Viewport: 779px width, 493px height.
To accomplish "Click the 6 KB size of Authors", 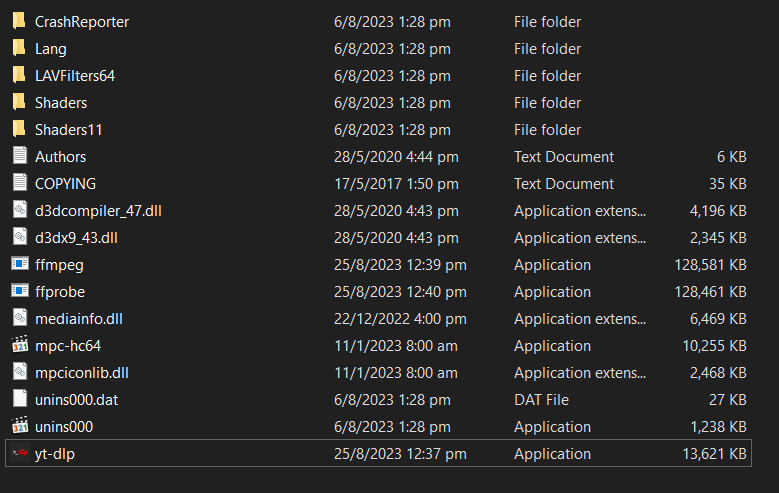I will [732, 157].
